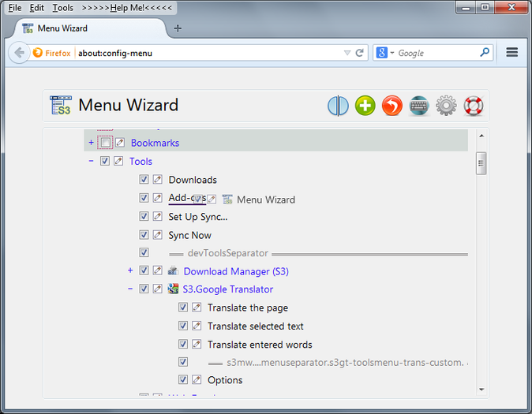Open the gear settings icon
Viewport: 532px width, 414px height.
point(446,106)
